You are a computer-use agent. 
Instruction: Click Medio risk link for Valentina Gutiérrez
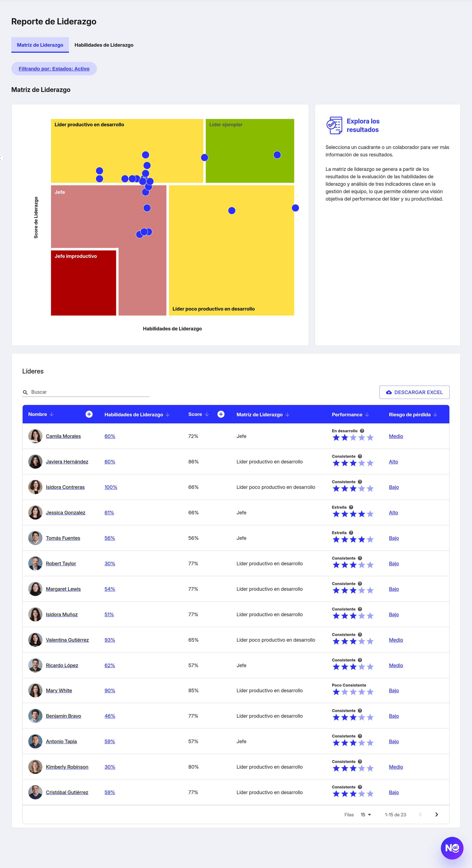(396, 640)
